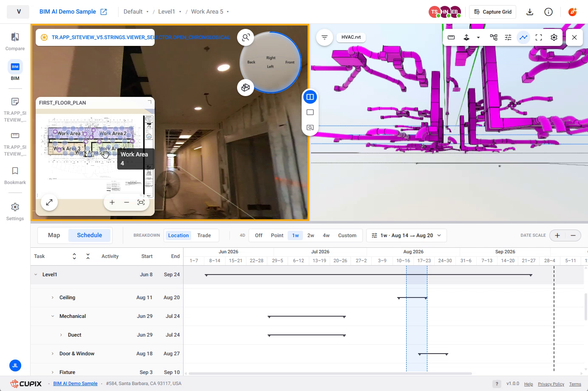The image size is (588, 391).
Task: Turn 4D mode Off
Action: (259, 235)
